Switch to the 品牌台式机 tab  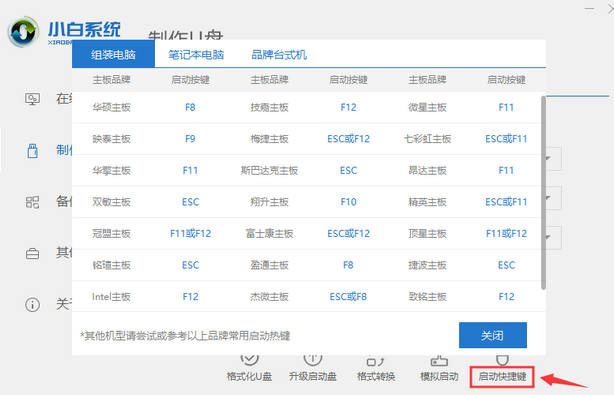(279, 54)
